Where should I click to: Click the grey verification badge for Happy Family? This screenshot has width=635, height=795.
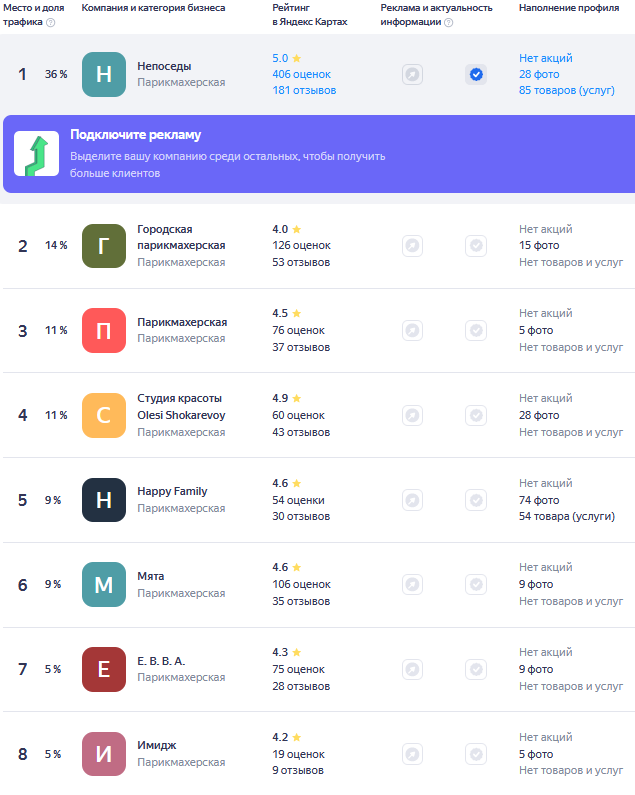coord(476,500)
